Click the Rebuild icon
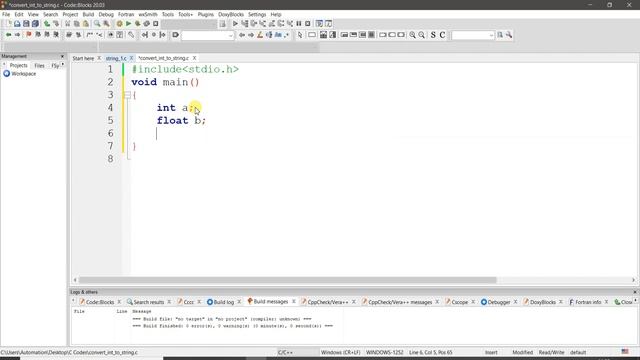 [147, 24]
